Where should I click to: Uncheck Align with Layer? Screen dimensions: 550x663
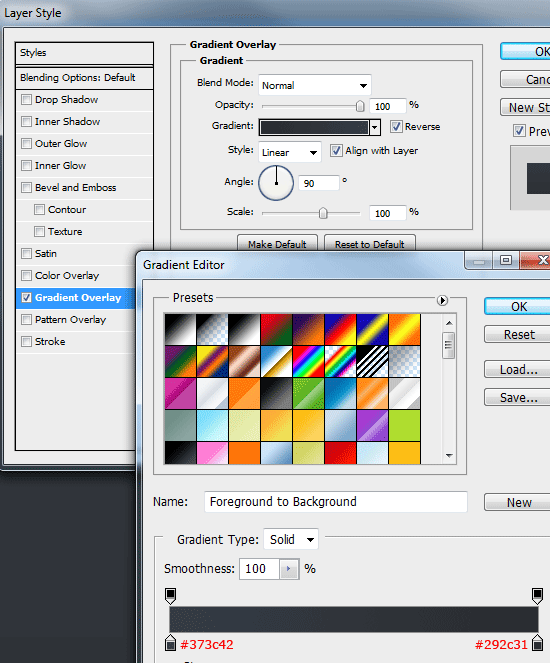pyautogui.click(x=336, y=151)
